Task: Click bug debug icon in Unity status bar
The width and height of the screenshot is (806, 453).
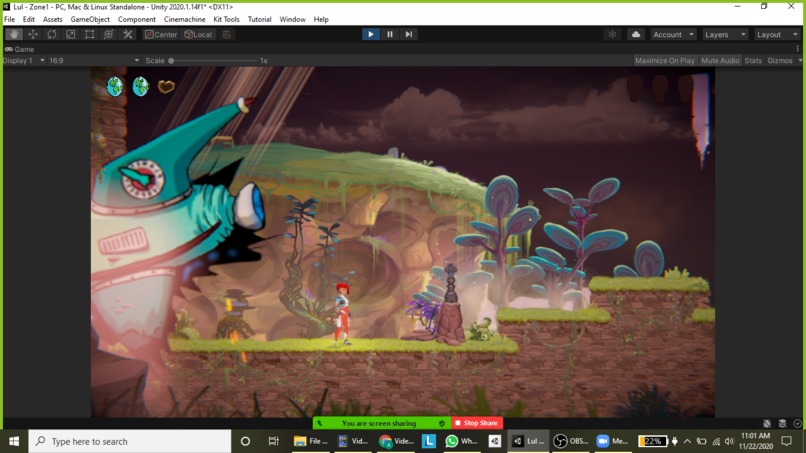Action: point(767,424)
